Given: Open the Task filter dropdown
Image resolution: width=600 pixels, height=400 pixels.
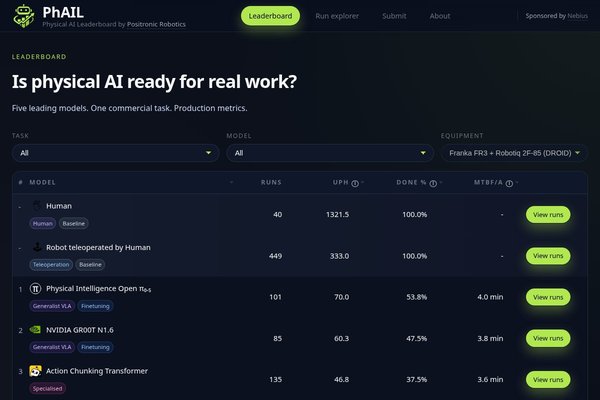Looking at the screenshot, I should click(x=115, y=153).
